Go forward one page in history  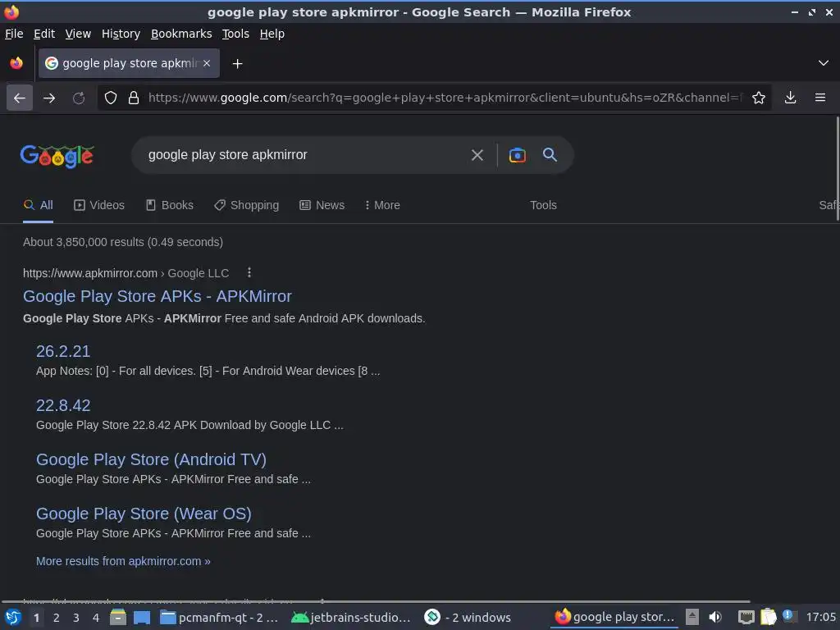49,98
